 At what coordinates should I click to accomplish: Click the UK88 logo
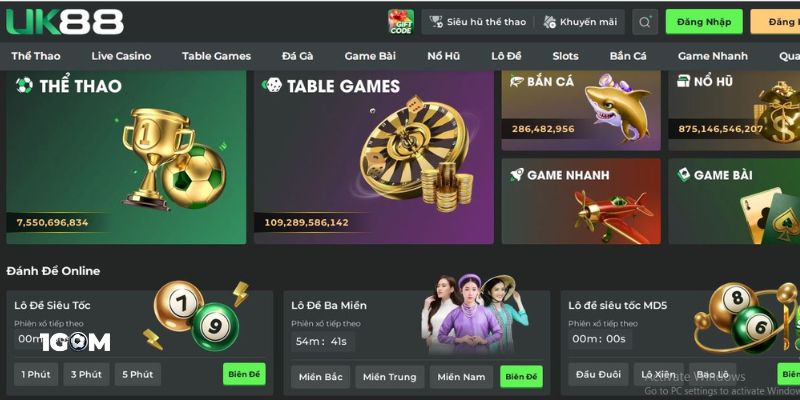click(65, 22)
